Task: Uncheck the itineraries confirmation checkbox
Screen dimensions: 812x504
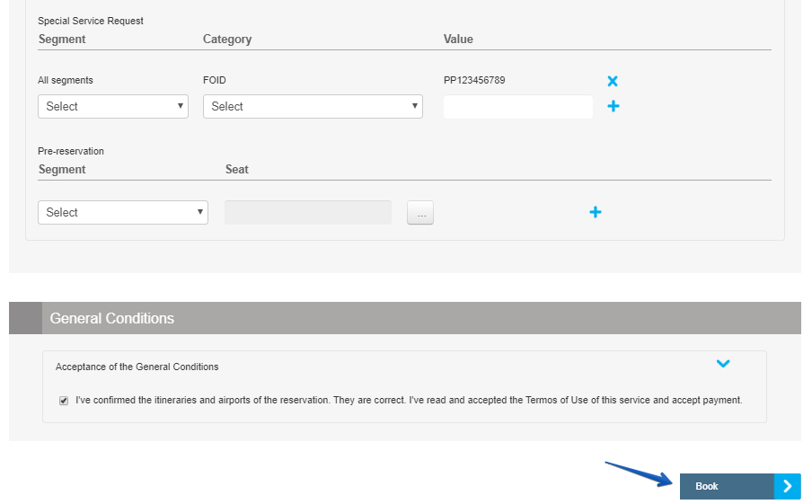Action: click(x=64, y=401)
